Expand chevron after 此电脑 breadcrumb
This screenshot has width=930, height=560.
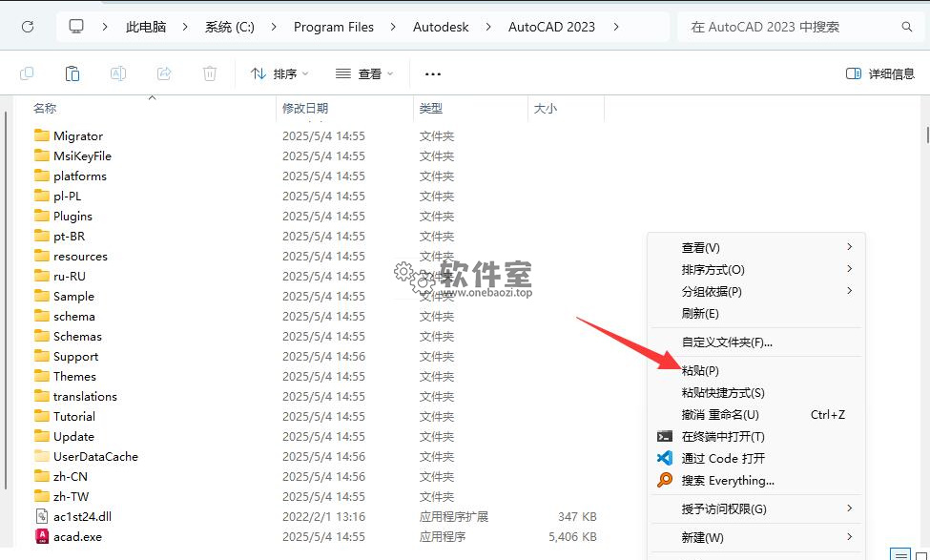click(x=185, y=27)
